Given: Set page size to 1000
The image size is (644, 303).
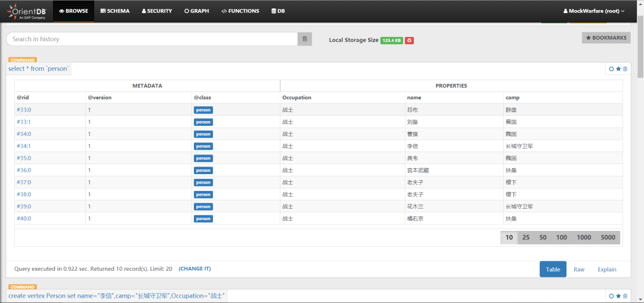Looking at the screenshot, I should [584, 237].
